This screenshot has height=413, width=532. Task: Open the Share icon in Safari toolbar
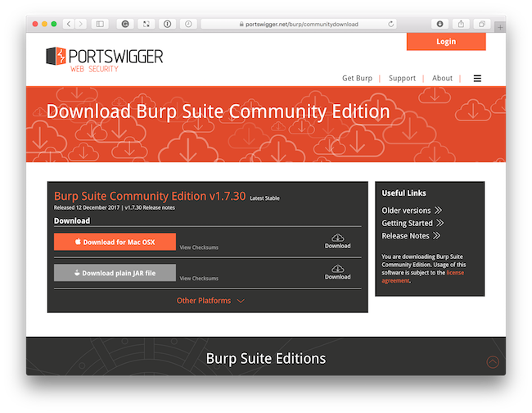point(461,24)
